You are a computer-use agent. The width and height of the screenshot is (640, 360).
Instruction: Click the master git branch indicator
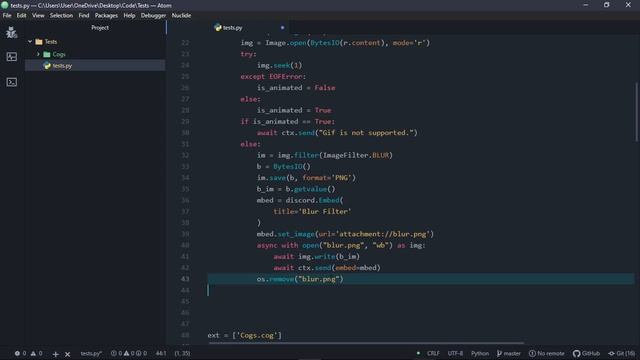click(509, 353)
